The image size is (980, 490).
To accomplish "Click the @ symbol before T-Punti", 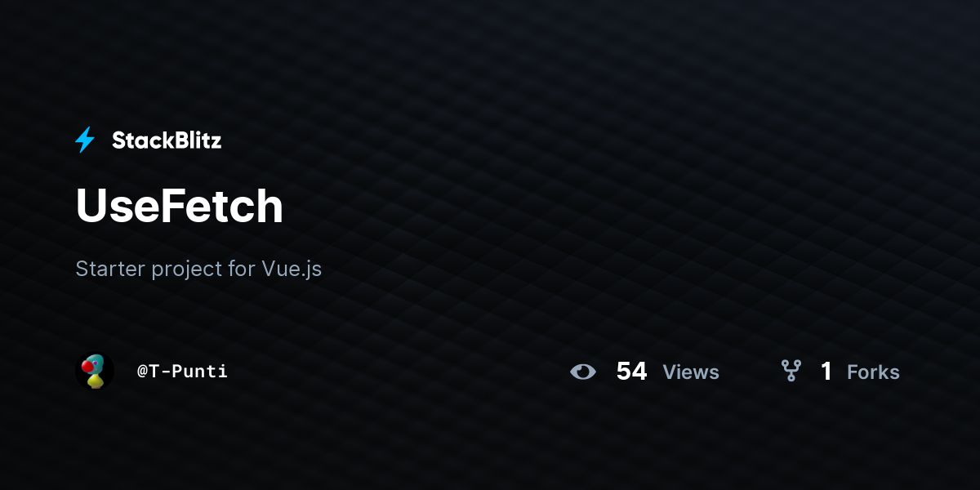I will (x=142, y=372).
